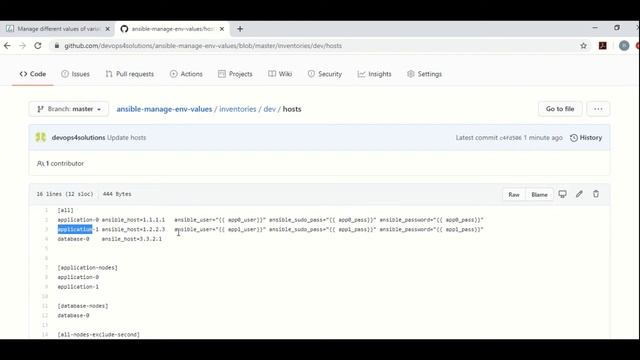This screenshot has height=360, width=640.
Task: Go back with browser back arrow
Action: [7, 46]
